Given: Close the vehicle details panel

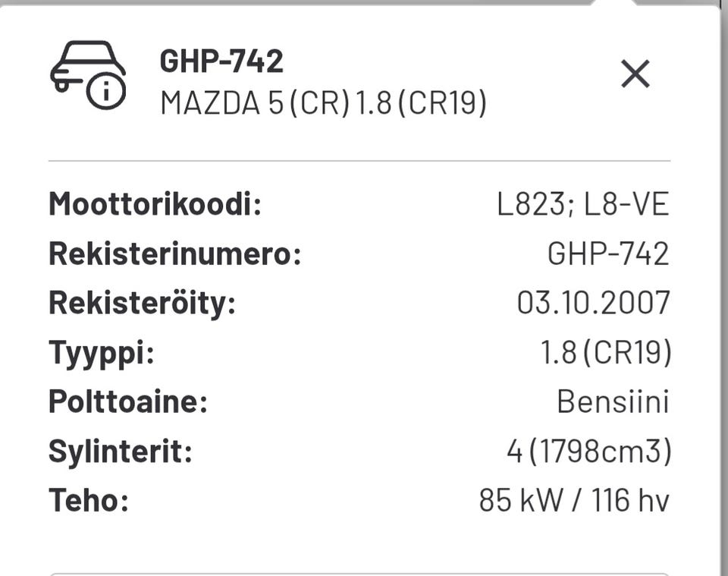Looking at the screenshot, I should pyautogui.click(x=635, y=74).
